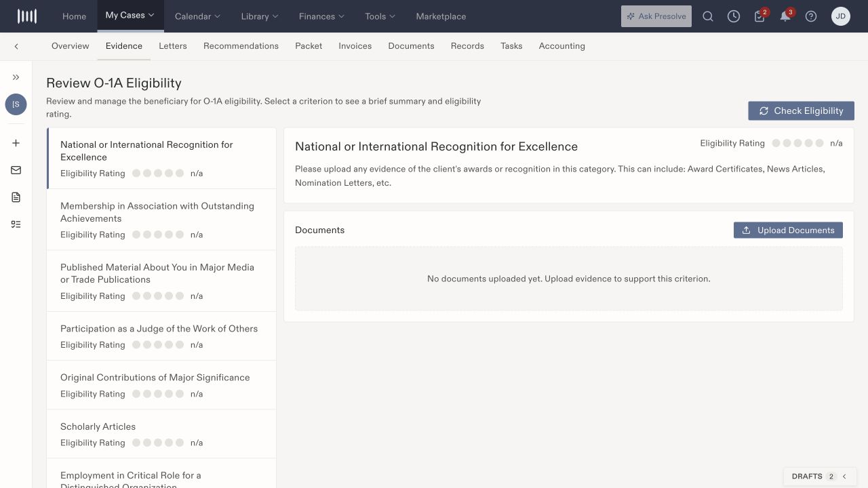Go back using the left arrow icon
The width and height of the screenshot is (868, 488).
(x=16, y=46)
